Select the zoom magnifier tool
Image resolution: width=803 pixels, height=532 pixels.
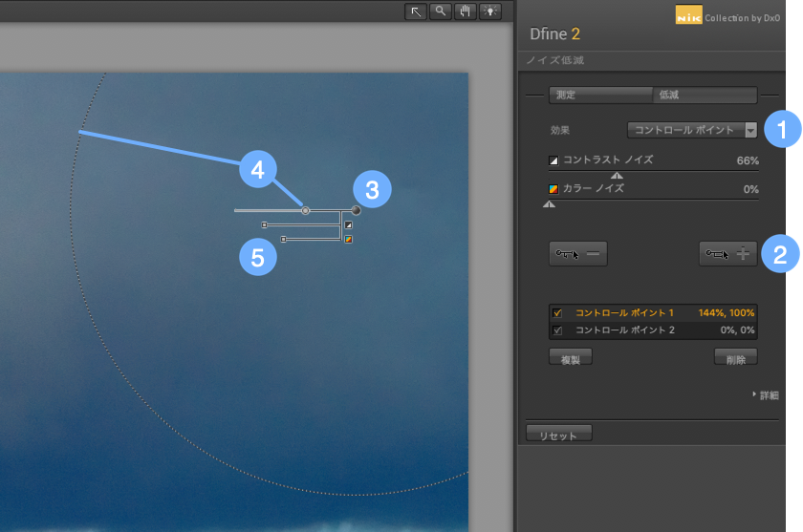441,11
